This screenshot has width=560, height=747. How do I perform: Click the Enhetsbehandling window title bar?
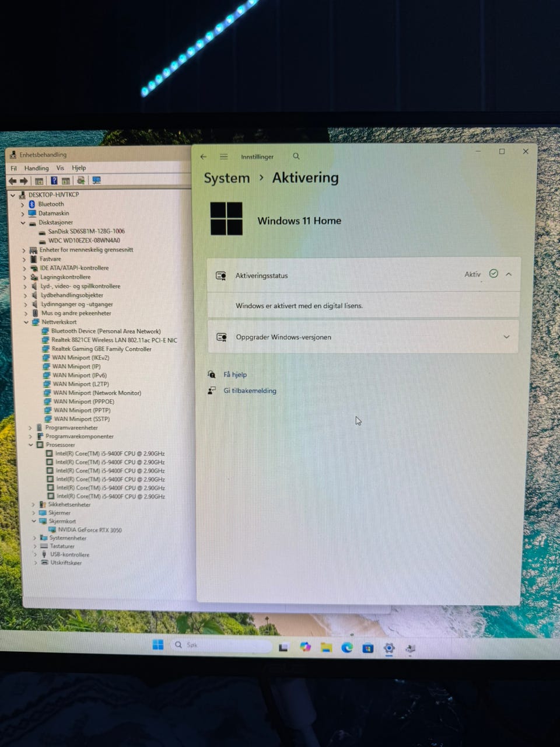[x=99, y=155]
